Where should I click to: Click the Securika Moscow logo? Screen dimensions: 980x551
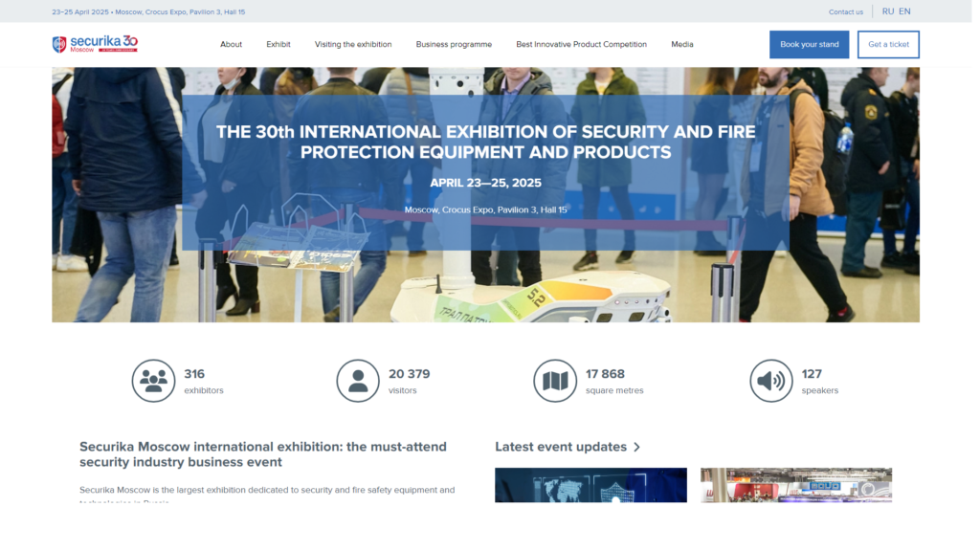click(95, 44)
